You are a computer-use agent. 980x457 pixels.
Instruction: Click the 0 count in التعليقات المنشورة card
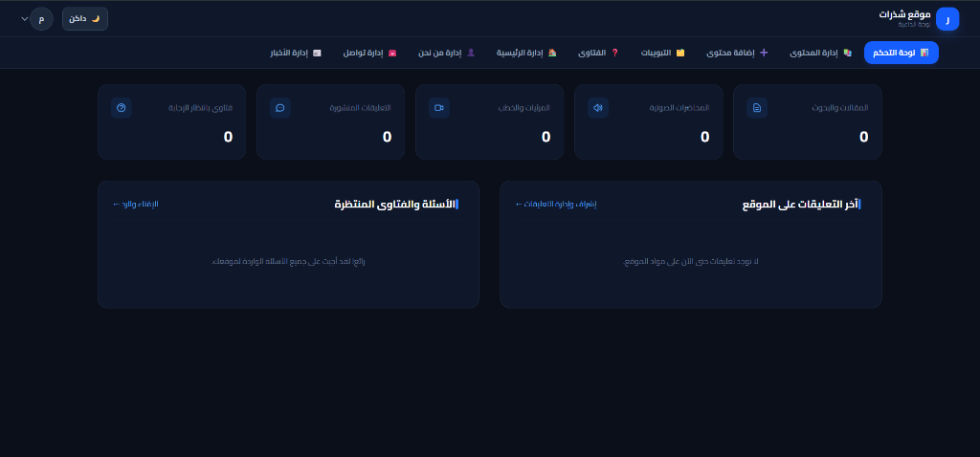click(x=387, y=138)
